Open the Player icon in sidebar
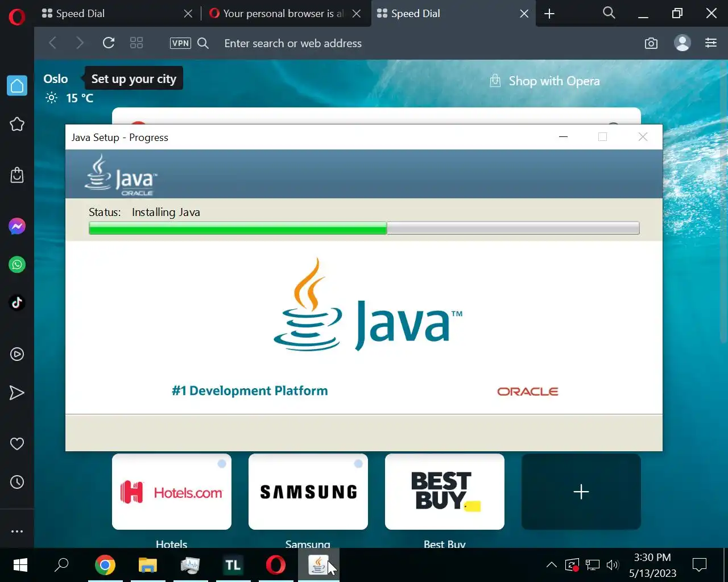Screen dimensions: 728x582 point(17,354)
